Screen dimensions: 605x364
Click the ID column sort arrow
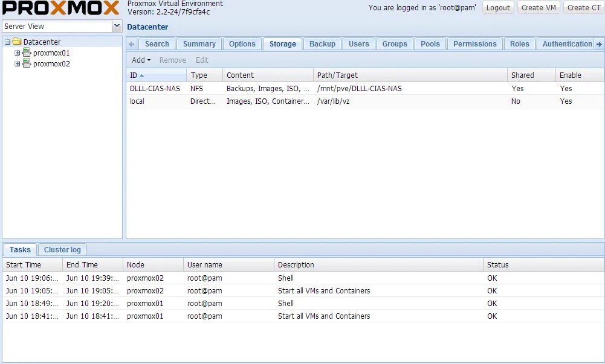click(141, 75)
